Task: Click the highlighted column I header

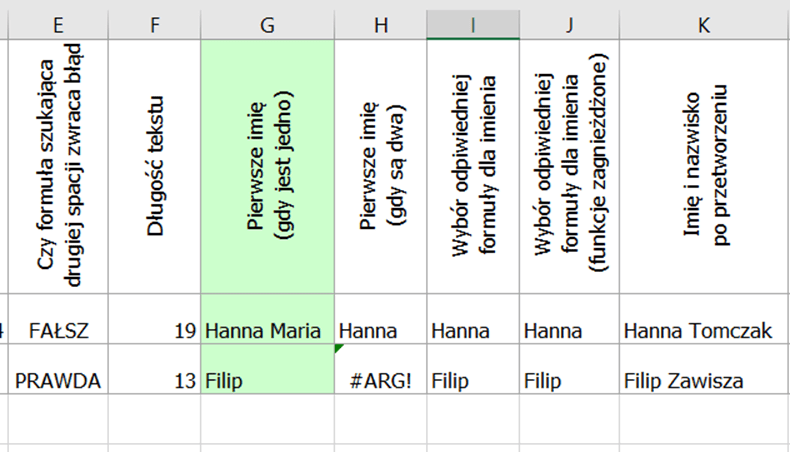Action: [x=473, y=26]
